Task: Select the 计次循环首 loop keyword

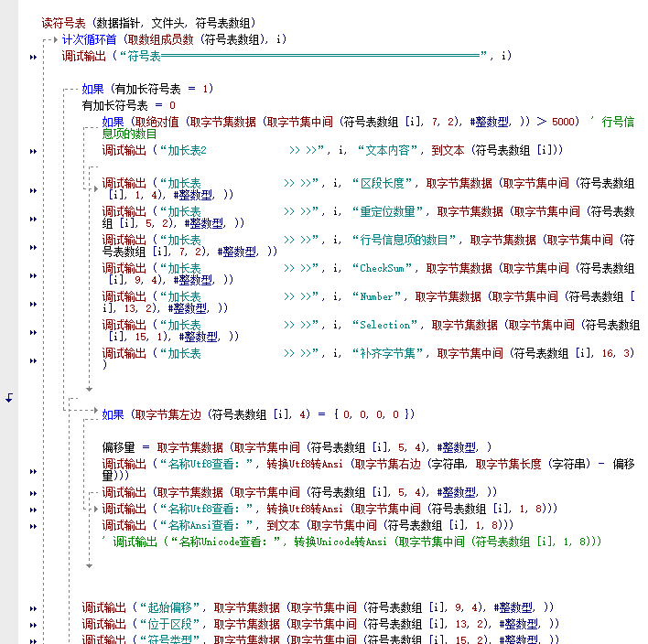Action: click(90, 39)
